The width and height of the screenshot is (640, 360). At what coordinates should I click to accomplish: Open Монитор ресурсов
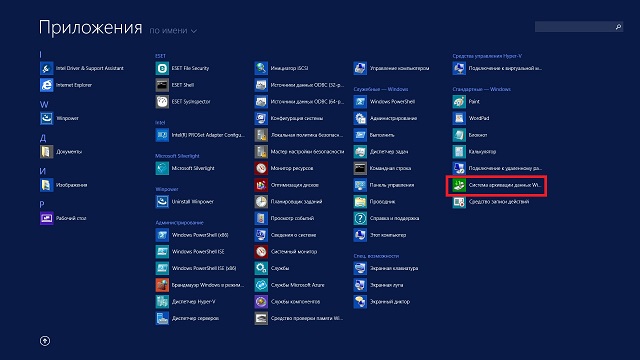(x=284, y=168)
